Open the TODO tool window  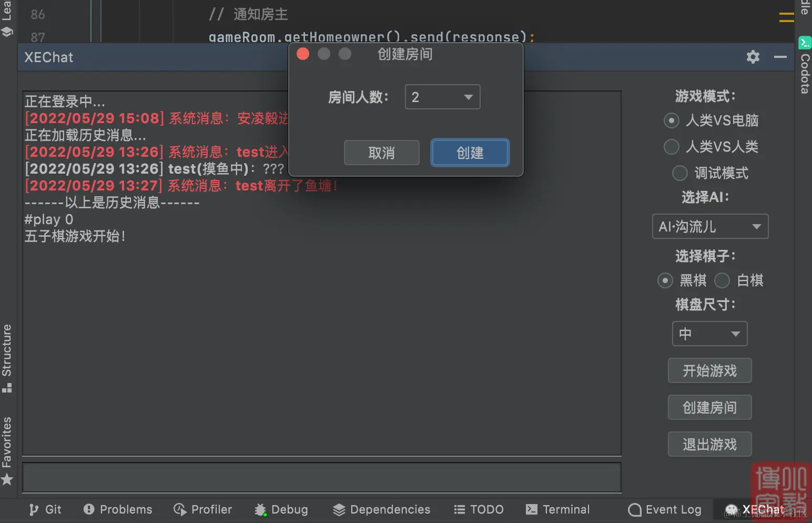479,509
